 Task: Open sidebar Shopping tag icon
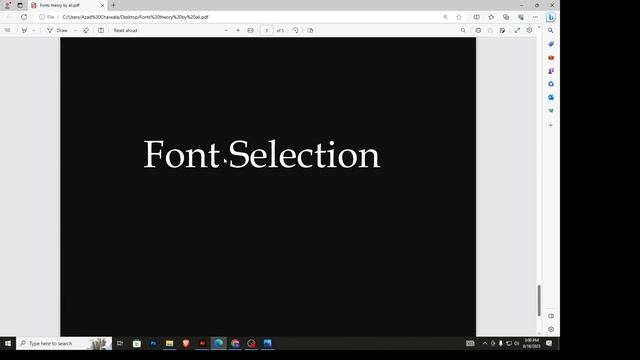pyautogui.click(x=551, y=44)
